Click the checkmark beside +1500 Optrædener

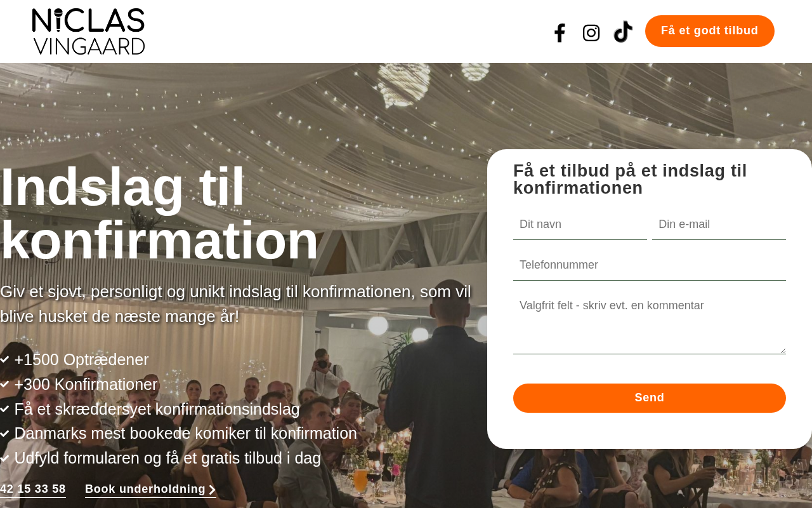click(4, 359)
